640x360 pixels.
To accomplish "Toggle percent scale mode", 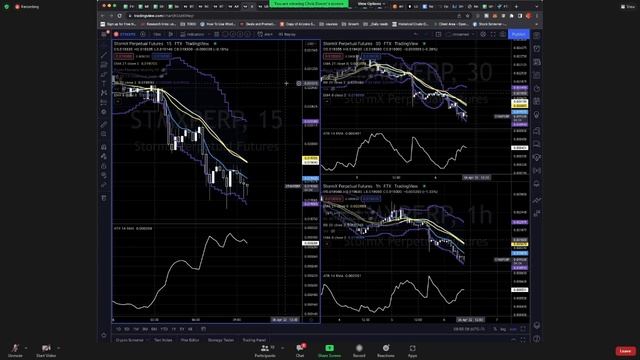I will tap(495, 329).
